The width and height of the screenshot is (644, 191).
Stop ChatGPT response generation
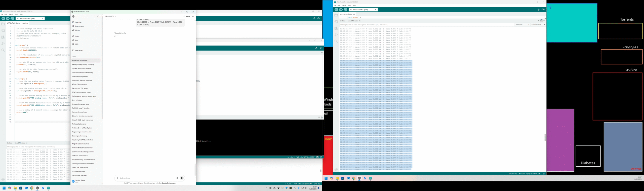[x=182, y=178]
